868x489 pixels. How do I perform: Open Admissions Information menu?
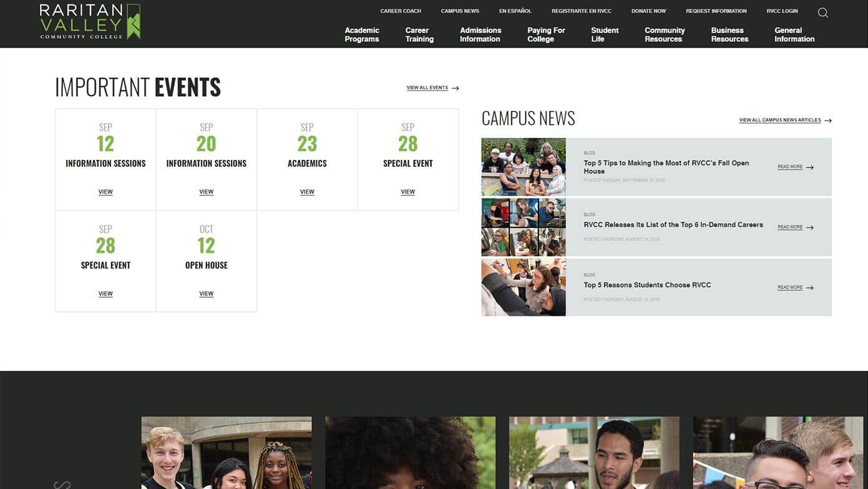tap(480, 34)
